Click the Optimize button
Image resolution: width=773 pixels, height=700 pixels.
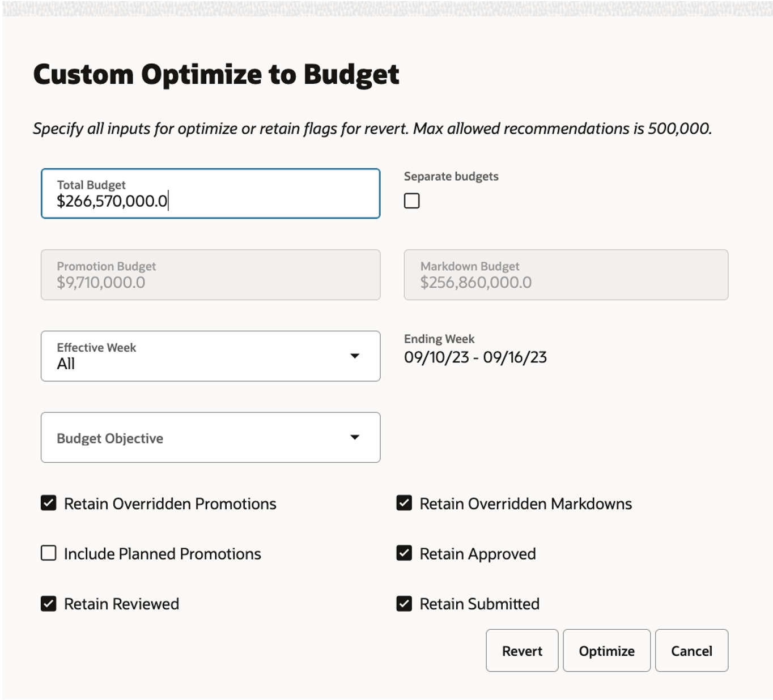pos(606,651)
